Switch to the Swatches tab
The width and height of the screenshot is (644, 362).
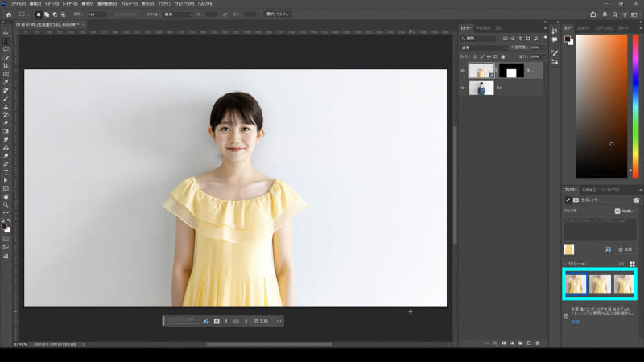(x=583, y=28)
